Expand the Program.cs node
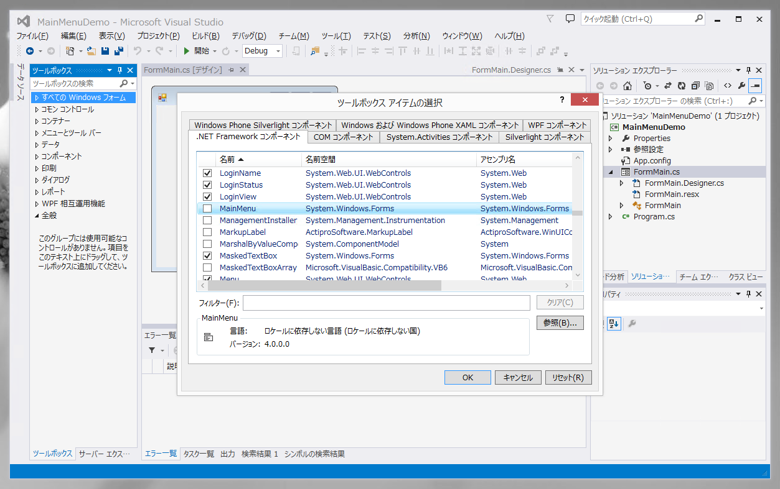The width and height of the screenshot is (780, 489). 611,217
